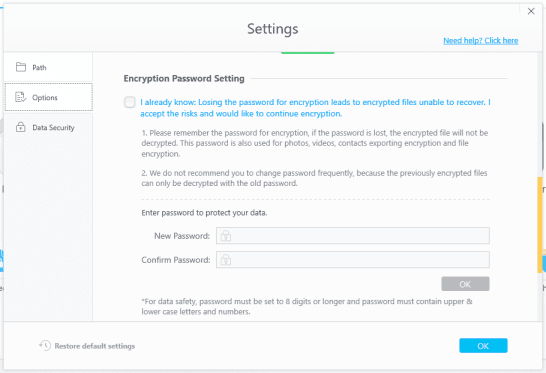Click lock icon inside New Password field
This screenshot has height=373, width=546.
point(226,236)
